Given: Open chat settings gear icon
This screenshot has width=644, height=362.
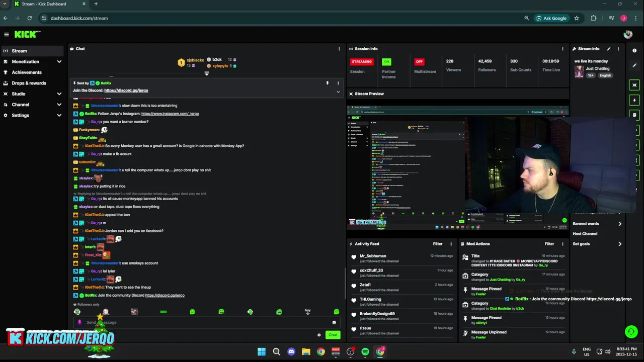Looking at the screenshot, I should (x=319, y=335).
